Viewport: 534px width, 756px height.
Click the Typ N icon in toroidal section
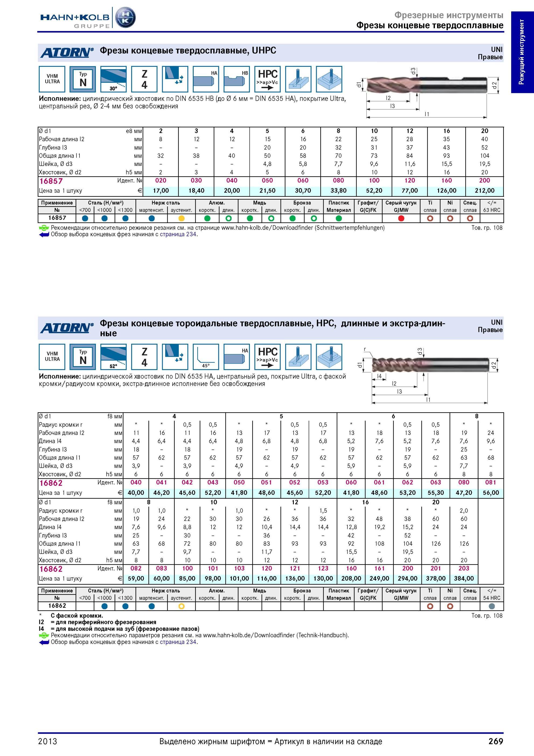(83, 357)
